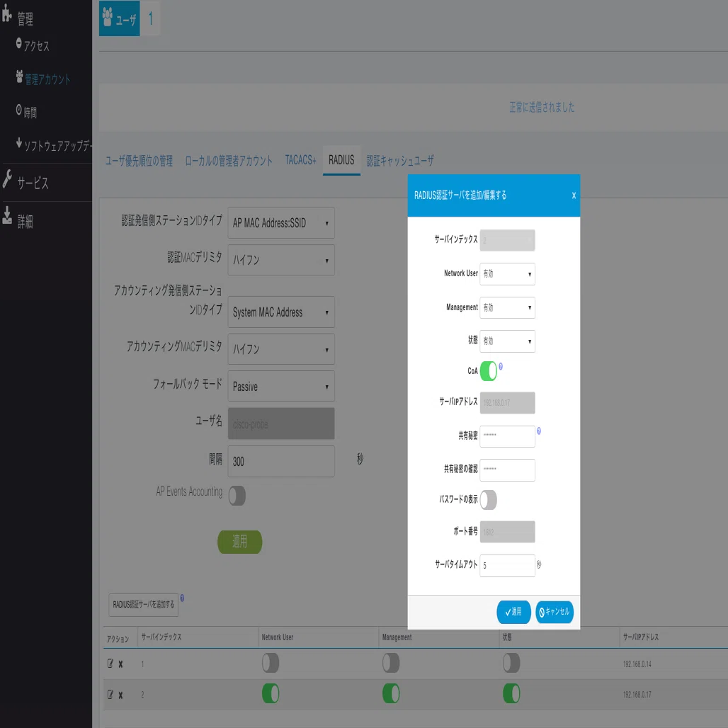Toggle the CoA switch

[489, 371]
